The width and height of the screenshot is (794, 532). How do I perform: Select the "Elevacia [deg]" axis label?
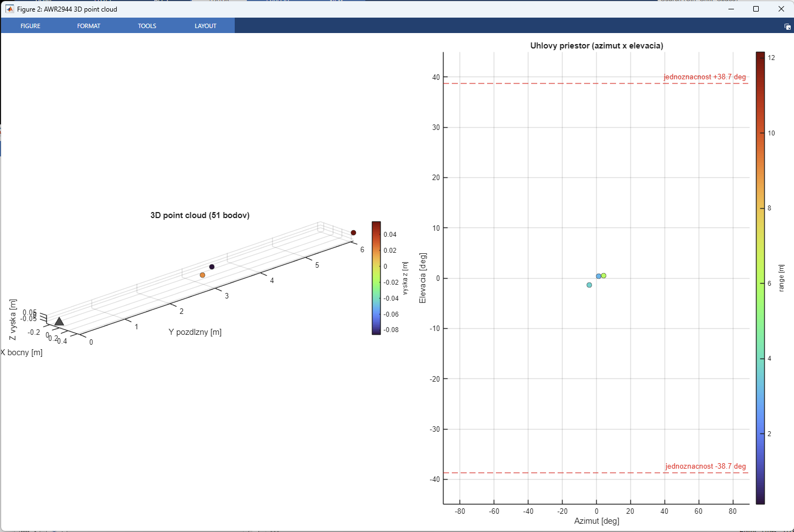(x=423, y=278)
